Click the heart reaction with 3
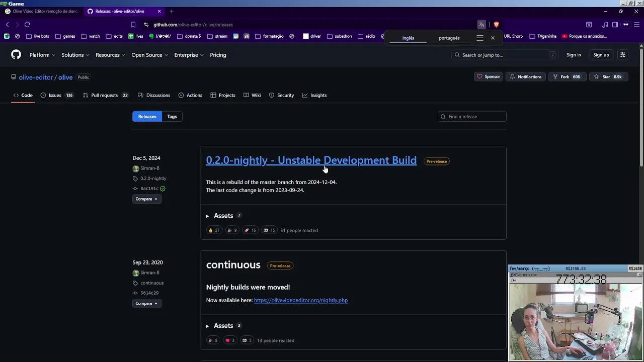 coord(229,340)
